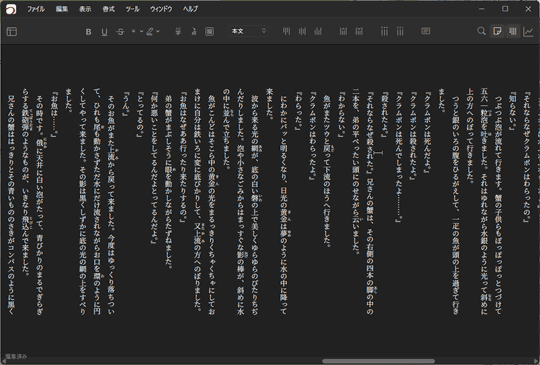Image resolution: width=540 pixels, height=365 pixels.
Task: Click the horizontal scrollbar thumb at bottom
Action: pos(378,361)
